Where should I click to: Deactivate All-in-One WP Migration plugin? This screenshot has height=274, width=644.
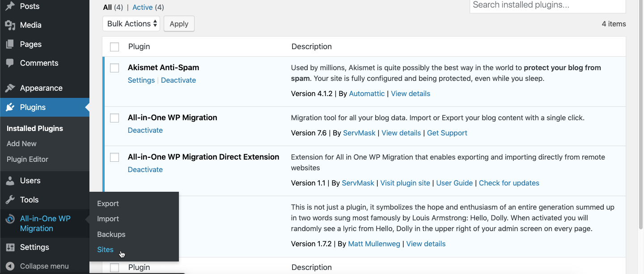(145, 130)
